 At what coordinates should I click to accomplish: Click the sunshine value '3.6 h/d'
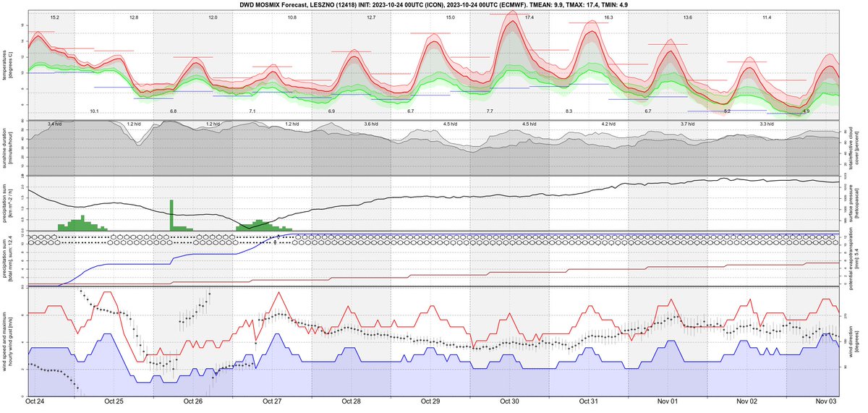[371, 124]
